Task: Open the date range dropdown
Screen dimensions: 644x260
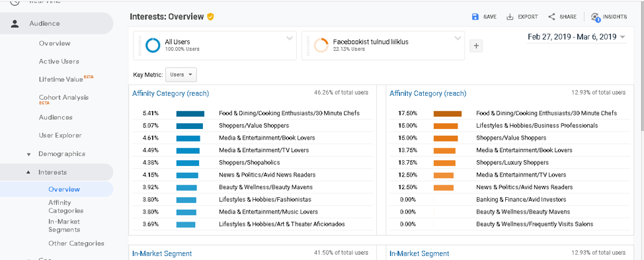Action: pyautogui.click(x=577, y=36)
